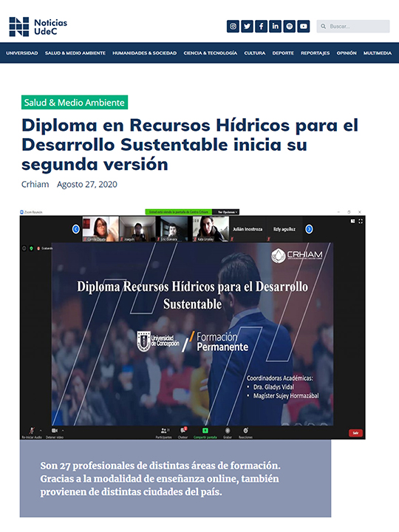Open the YouTube social icon
This screenshot has height=532, width=399.
coord(304,26)
